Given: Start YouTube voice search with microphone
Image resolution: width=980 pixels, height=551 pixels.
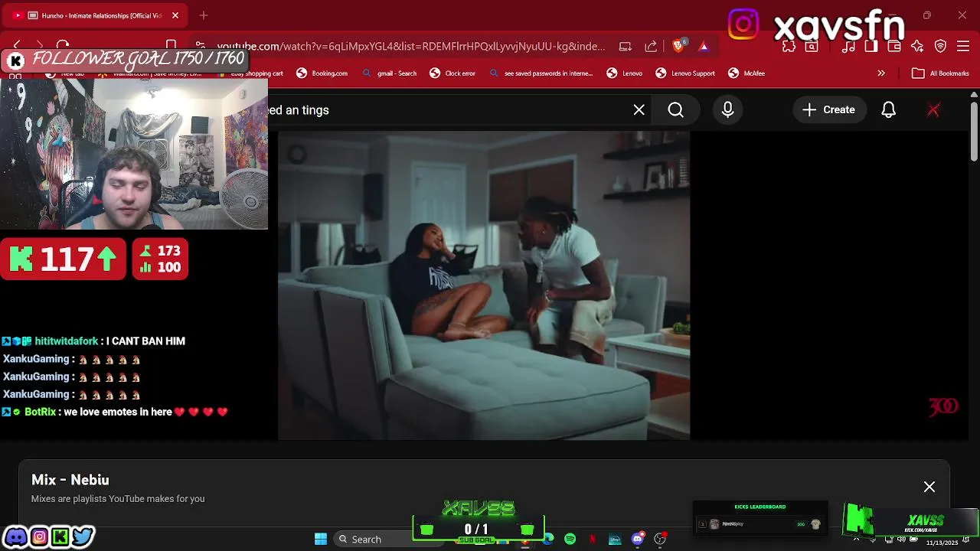Looking at the screenshot, I should (728, 110).
